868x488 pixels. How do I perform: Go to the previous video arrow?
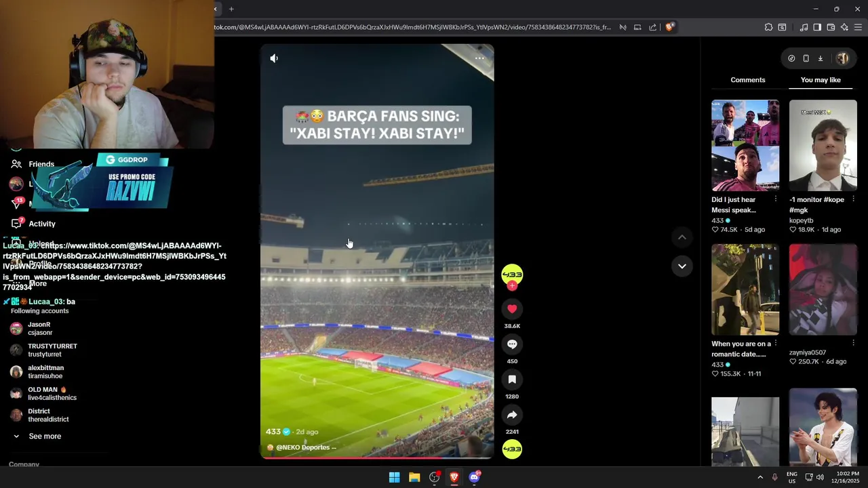[x=682, y=237]
